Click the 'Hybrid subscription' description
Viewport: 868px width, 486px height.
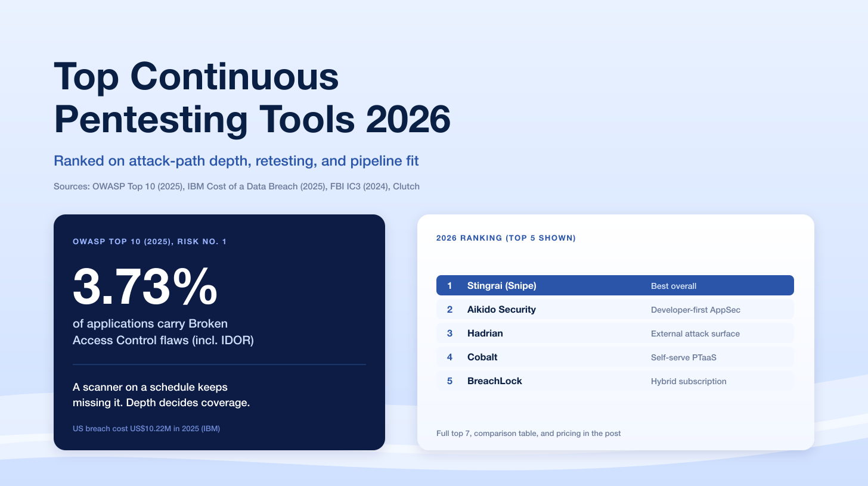pos(689,381)
